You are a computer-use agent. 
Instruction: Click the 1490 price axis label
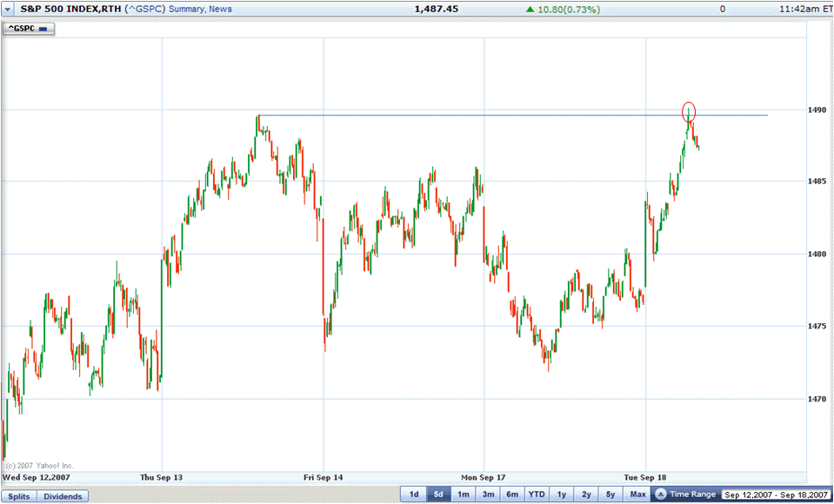(817, 110)
